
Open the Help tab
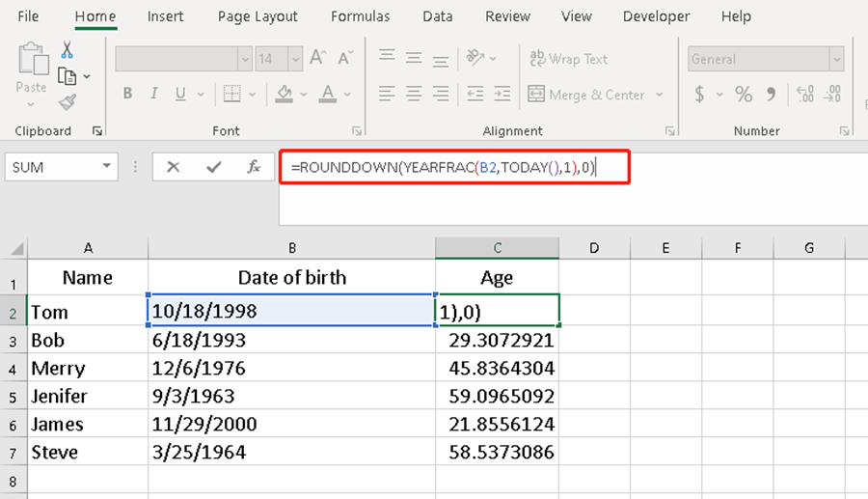click(x=736, y=16)
